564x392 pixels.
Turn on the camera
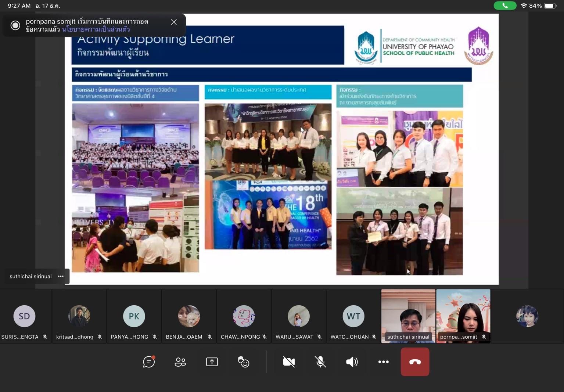click(289, 362)
